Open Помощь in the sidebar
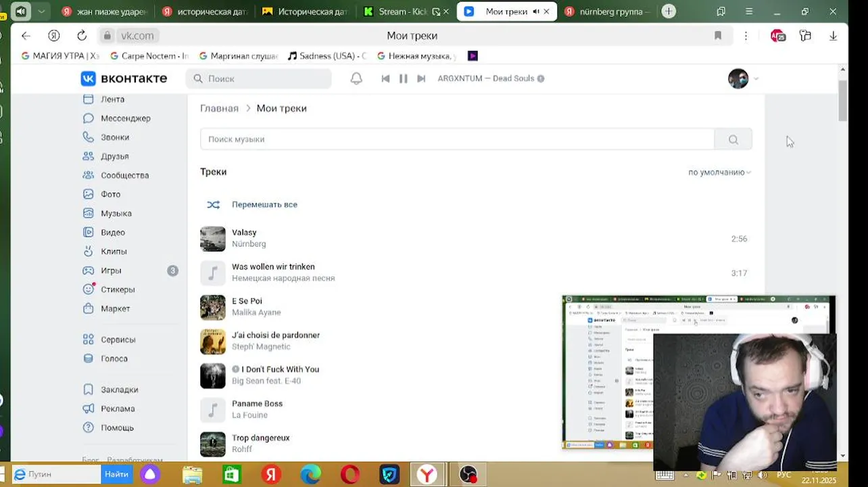 click(117, 427)
